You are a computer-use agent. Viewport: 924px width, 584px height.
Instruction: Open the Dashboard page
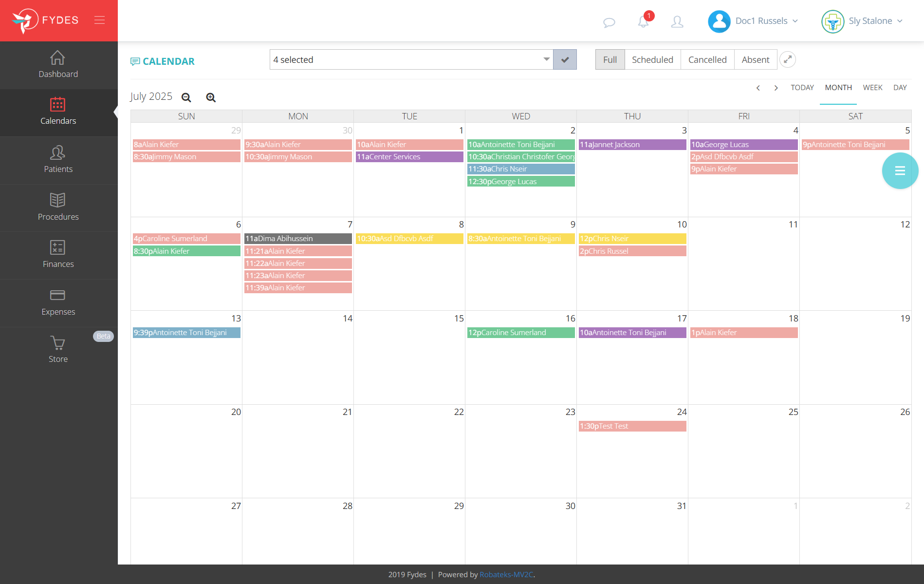[x=58, y=65]
